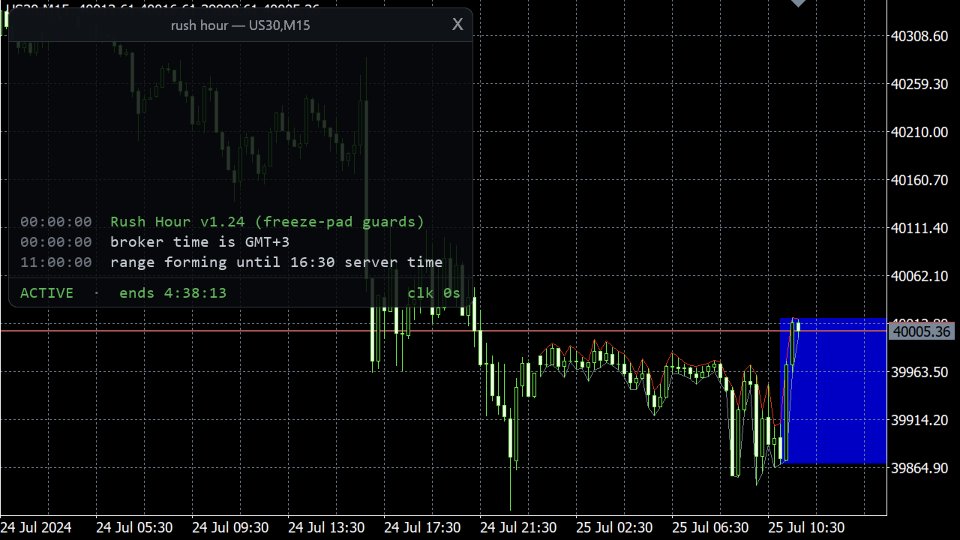Click the 39963.50 price axis label
This screenshot has height=540, width=960.
pos(919,372)
